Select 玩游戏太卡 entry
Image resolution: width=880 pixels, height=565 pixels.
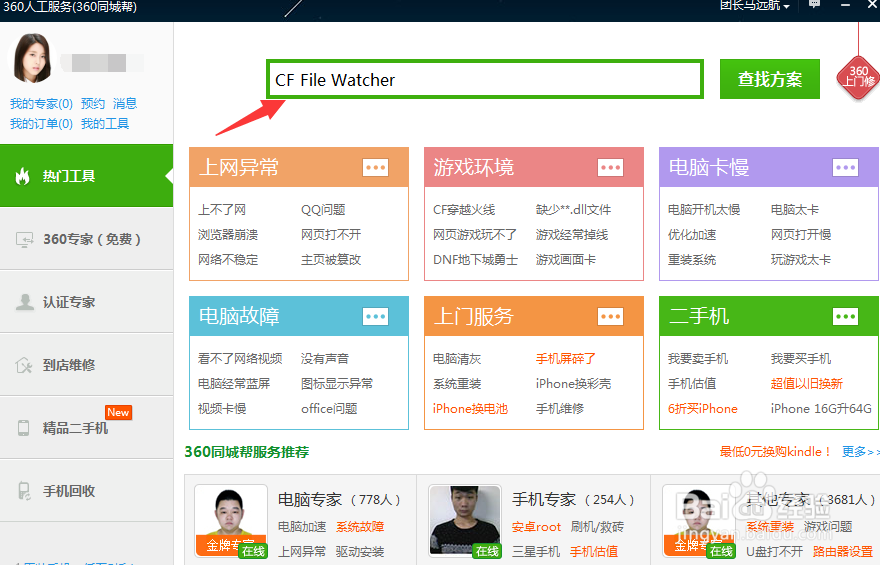tap(801, 260)
